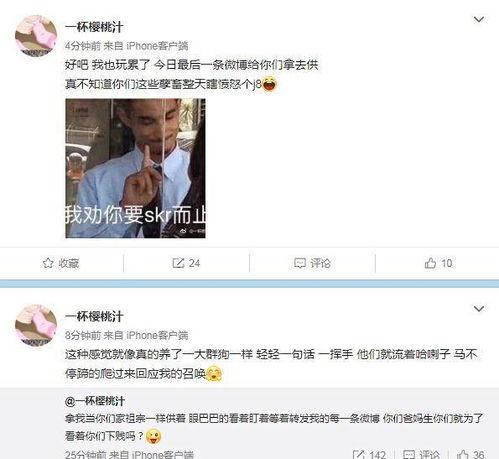This screenshot has width=499, height=459.
Task: Open the skr meme image attachment
Action: click(x=135, y=168)
